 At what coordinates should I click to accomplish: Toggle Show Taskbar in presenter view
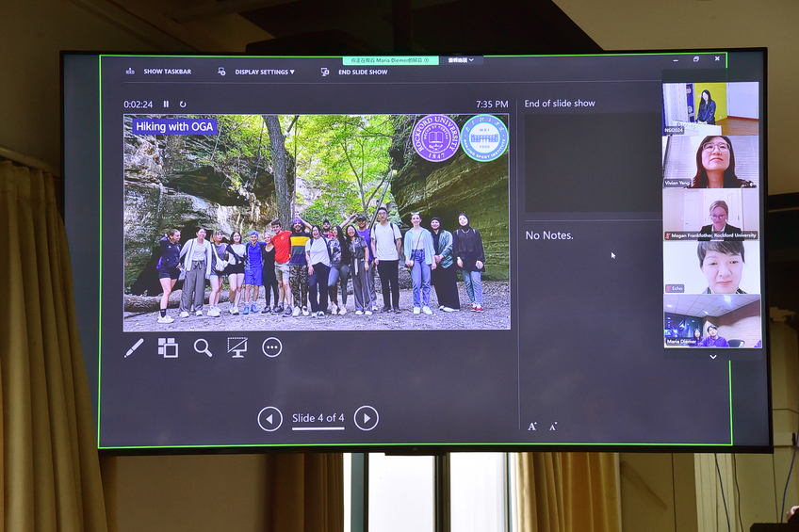point(159,72)
